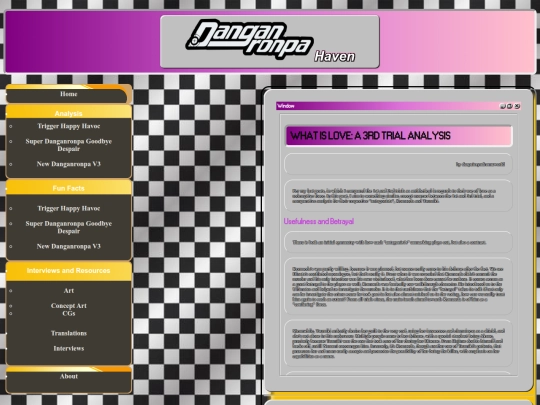Select the Fun Facts section header
540x405 pixels.
(69, 188)
